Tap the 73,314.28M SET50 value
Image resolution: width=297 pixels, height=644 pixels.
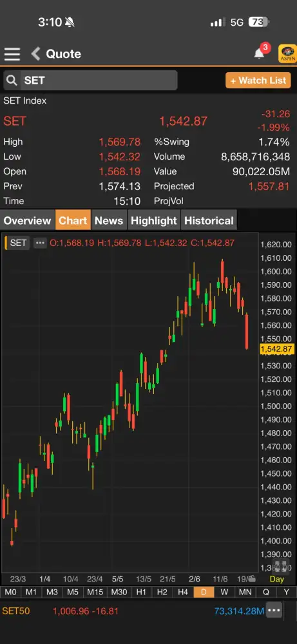tap(239, 611)
